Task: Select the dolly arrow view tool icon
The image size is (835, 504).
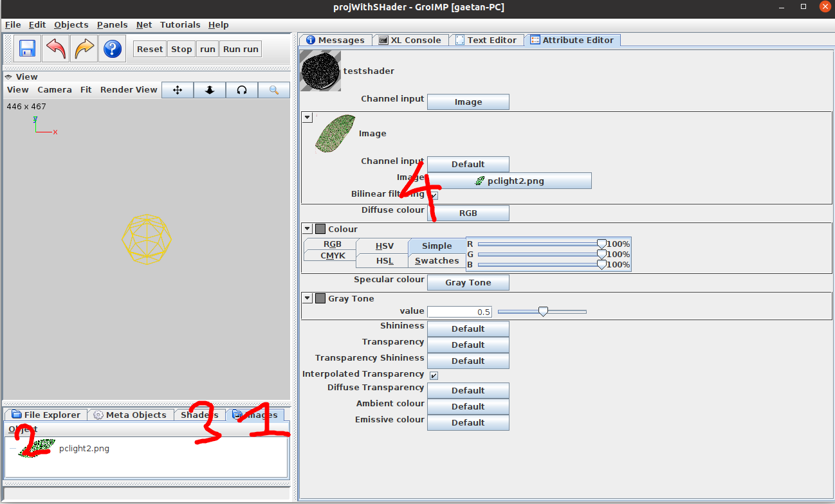Action: coord(210,90)
